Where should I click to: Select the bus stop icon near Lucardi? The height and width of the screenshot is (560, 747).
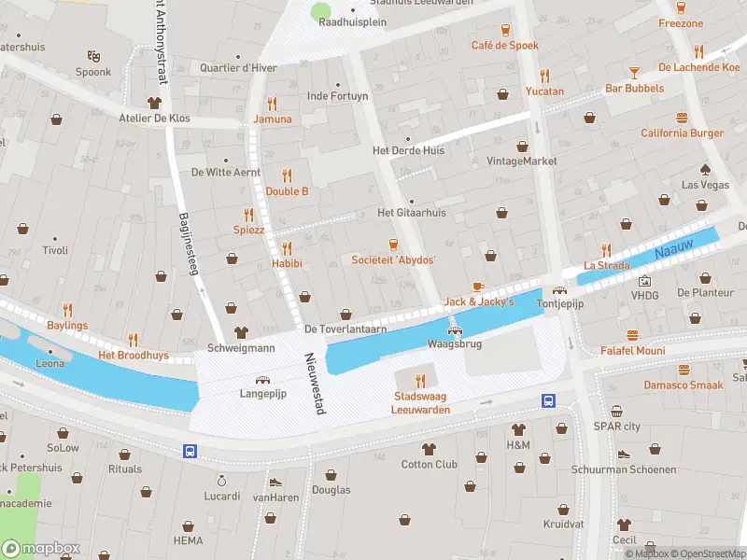(x=190, y=451)
